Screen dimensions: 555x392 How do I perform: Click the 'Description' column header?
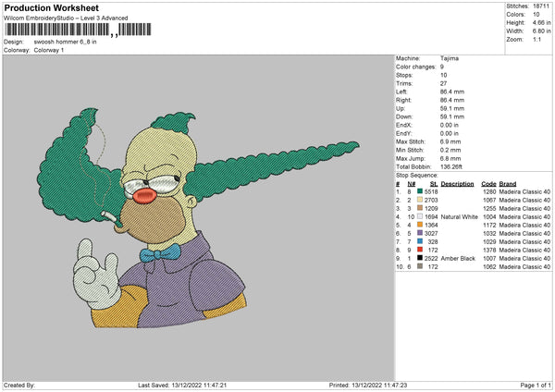click(x=457, y=184)
